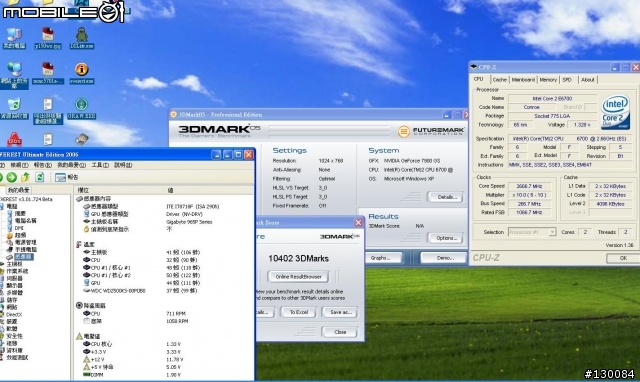
Task: Select the CPU tab in CPU-Z
Action: [x=479, y=79]
